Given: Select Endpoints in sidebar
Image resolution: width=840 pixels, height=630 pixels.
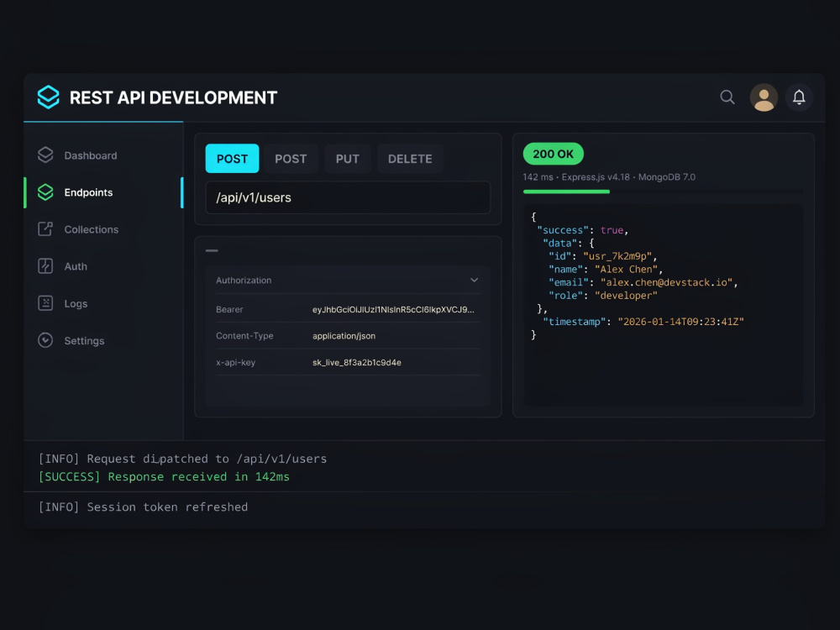Looking at the screenshot, I should [88, 192].
